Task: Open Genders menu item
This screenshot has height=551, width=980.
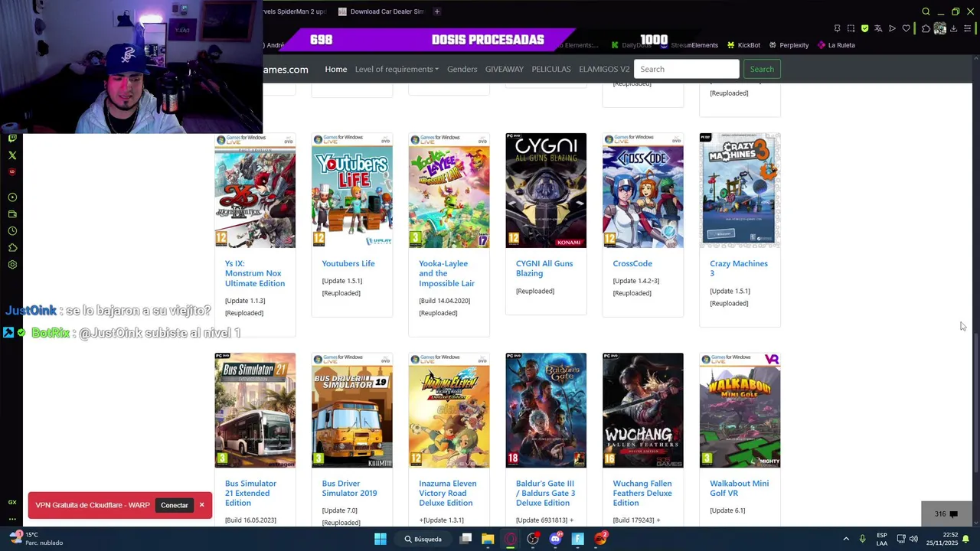Action: click(x=462, y=69)
